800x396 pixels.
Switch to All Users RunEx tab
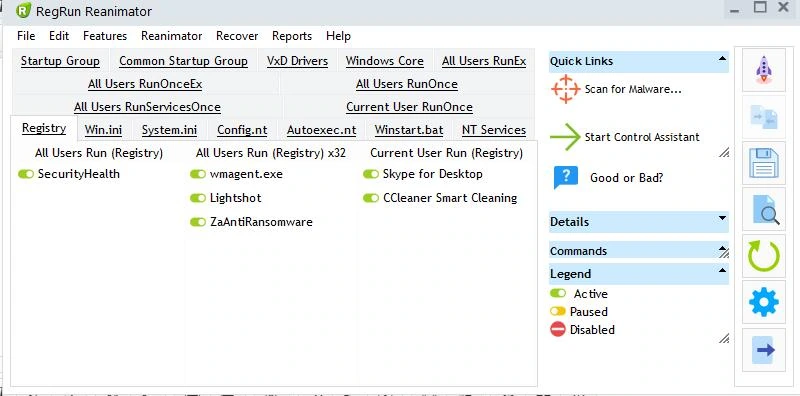click(484, 61)
